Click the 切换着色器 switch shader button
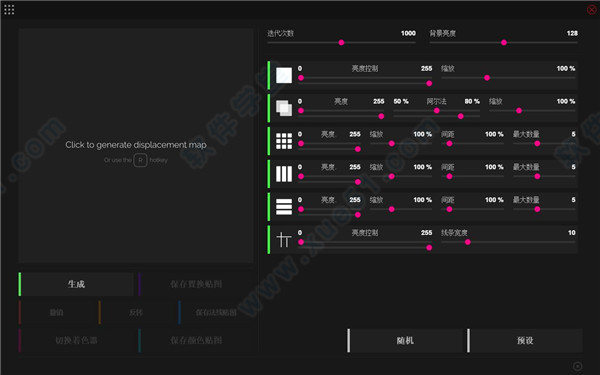 click(x=76, y=340)
